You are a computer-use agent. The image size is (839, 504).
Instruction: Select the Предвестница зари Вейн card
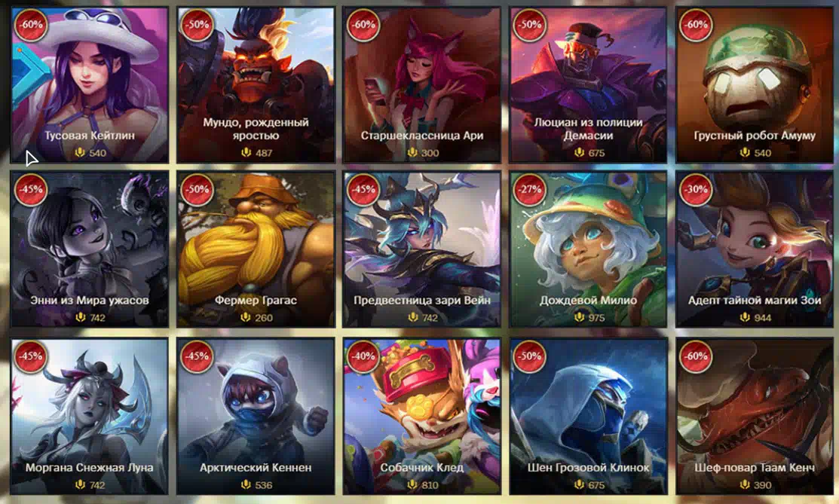421,249
